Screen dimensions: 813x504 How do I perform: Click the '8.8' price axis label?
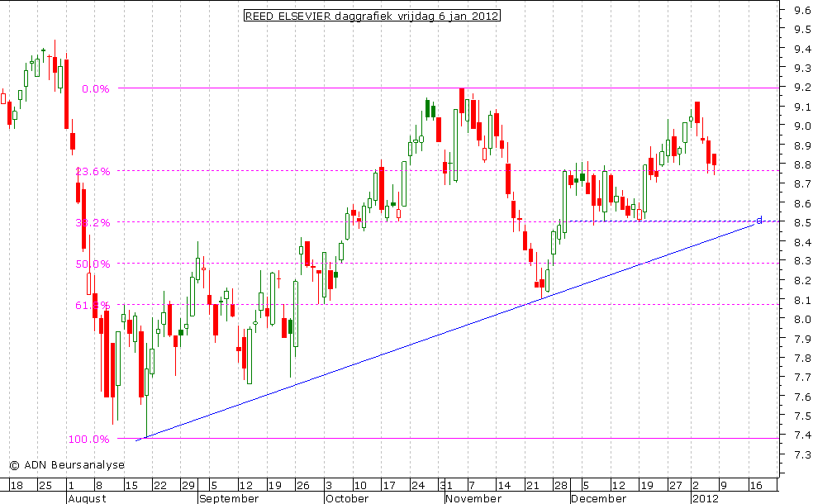tap(802, 165)
